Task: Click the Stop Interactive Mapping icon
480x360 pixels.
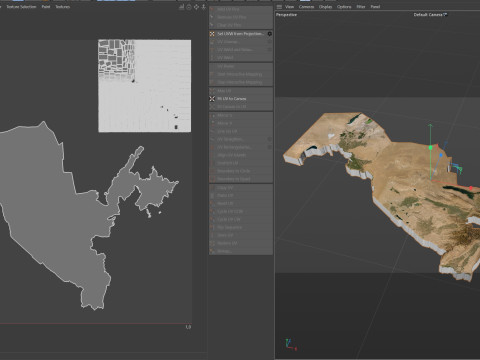Action: (212, 82)
